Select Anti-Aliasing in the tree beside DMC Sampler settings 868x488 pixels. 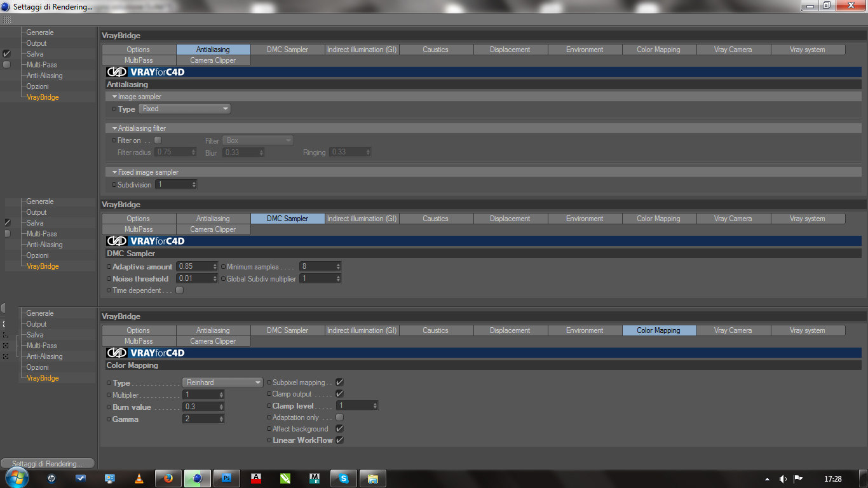(x=44, y=245)
